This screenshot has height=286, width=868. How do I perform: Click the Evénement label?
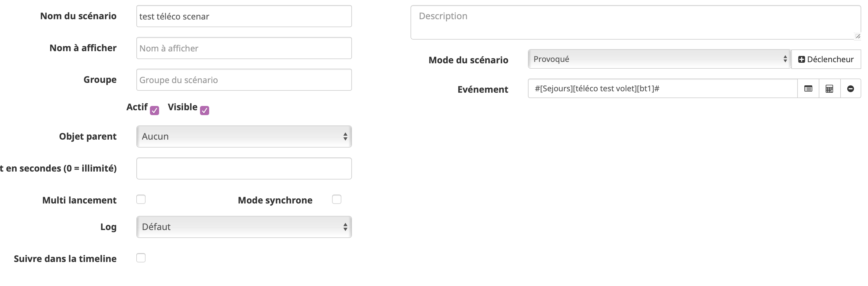tap(483, 89)
